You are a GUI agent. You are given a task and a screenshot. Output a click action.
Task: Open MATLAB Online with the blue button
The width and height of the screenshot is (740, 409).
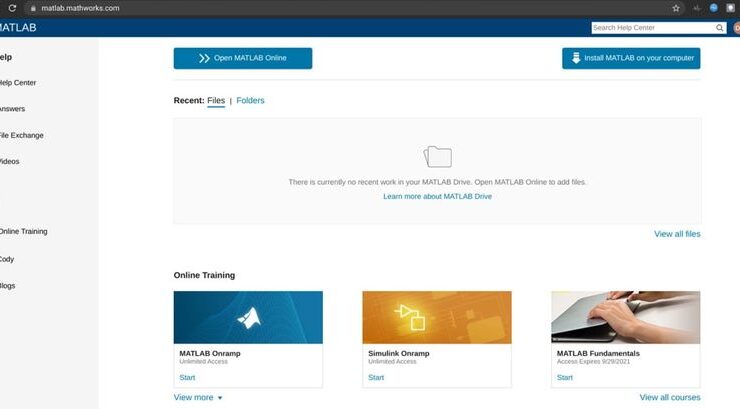(243, 58)
